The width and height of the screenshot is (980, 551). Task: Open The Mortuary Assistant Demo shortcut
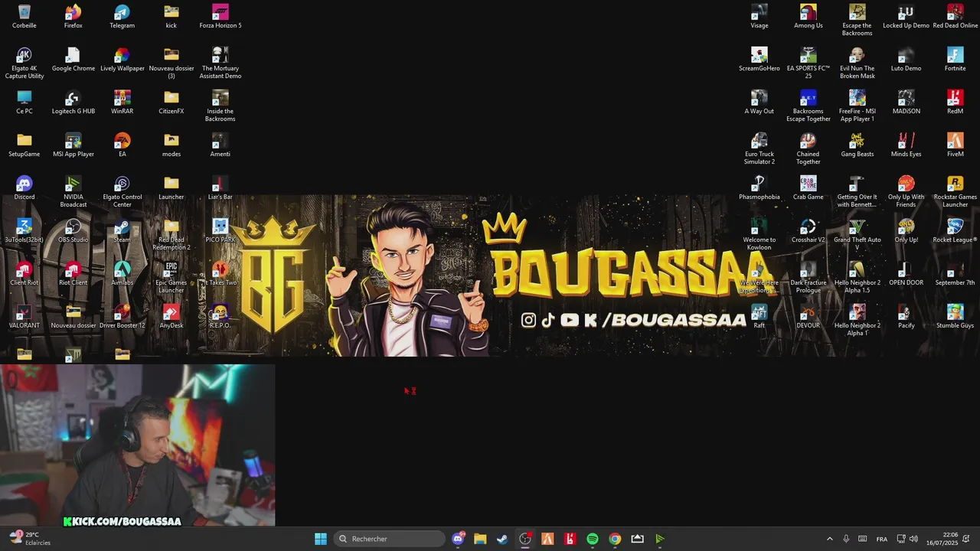click(220, 64)
